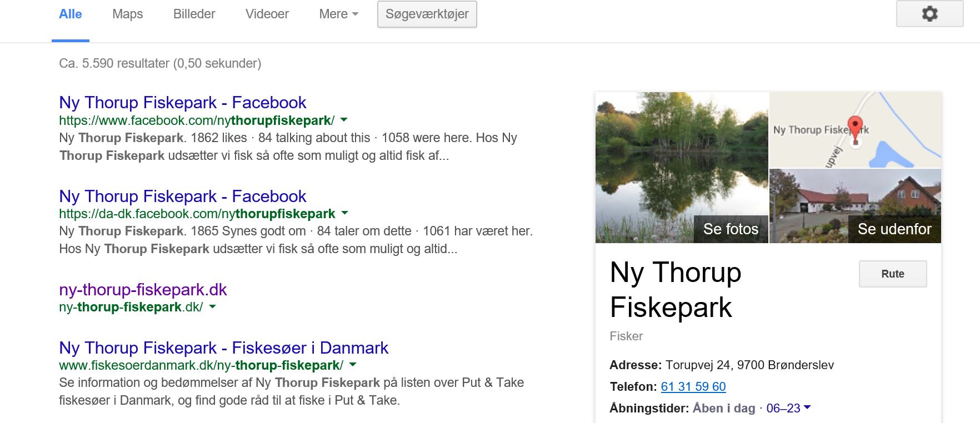Click the Søgeværktøjer button
980x423 pixels.
pos(427,14)
